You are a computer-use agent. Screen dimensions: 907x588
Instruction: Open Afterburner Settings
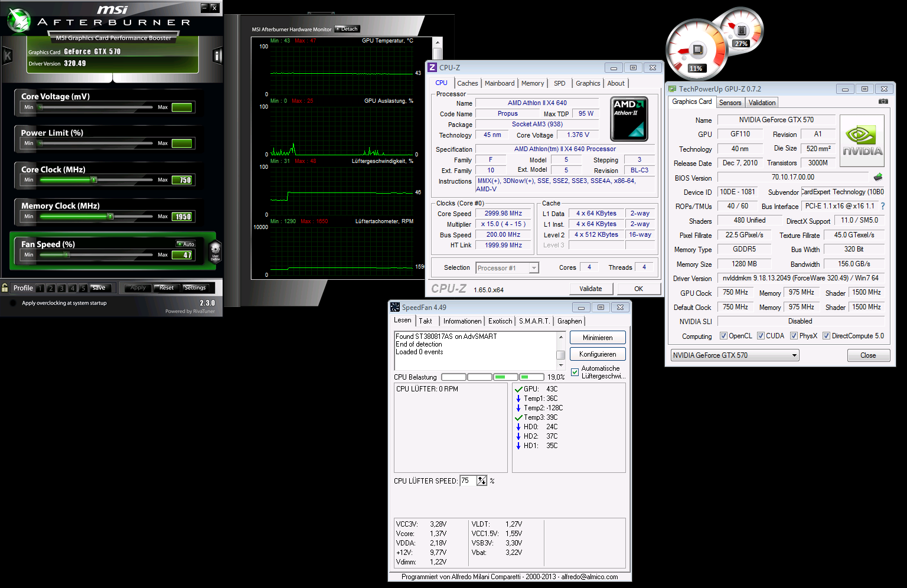[195, 288]
